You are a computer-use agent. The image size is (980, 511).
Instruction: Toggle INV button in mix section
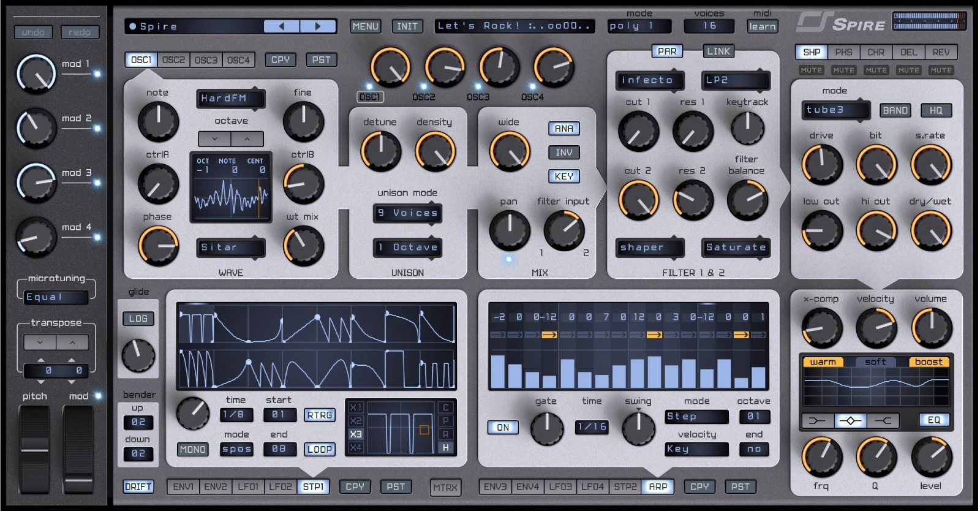coord(564,153)
